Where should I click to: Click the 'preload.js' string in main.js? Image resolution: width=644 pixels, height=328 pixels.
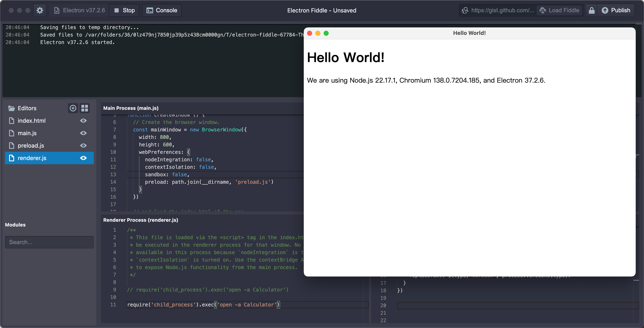pyautogui.click(x=253, y=182)
